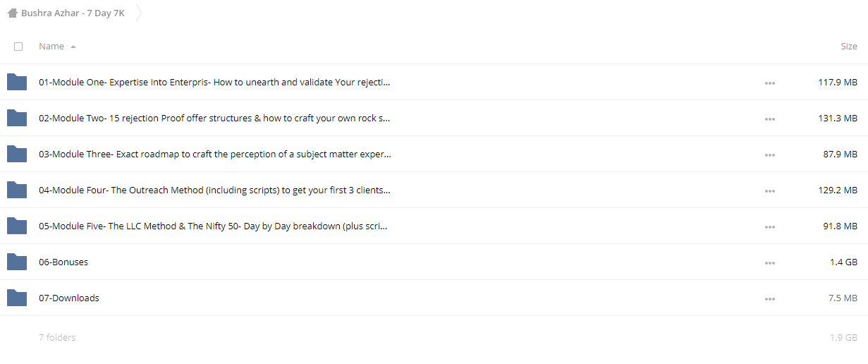Open the 05-Module Five folder icon
868x364 pixels.
coord(17,226)
